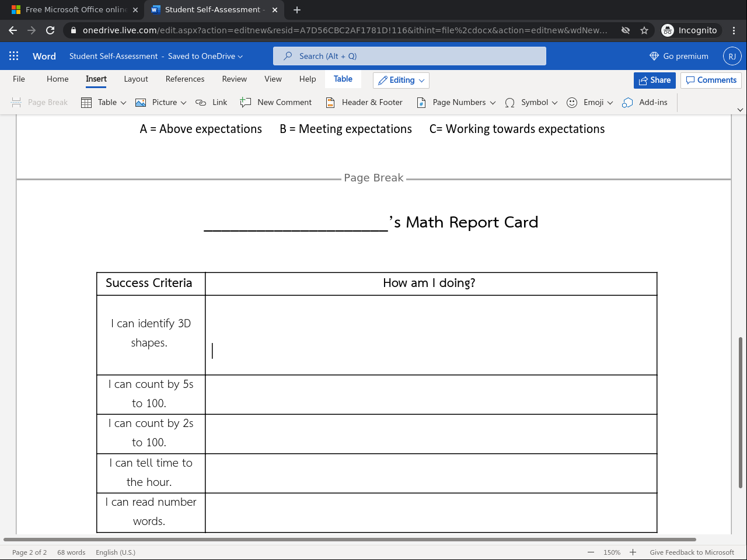The height and width of the screenshot is (560, 747).
Task: Click the Page Numbers icon
Action: tap(421, 103)
